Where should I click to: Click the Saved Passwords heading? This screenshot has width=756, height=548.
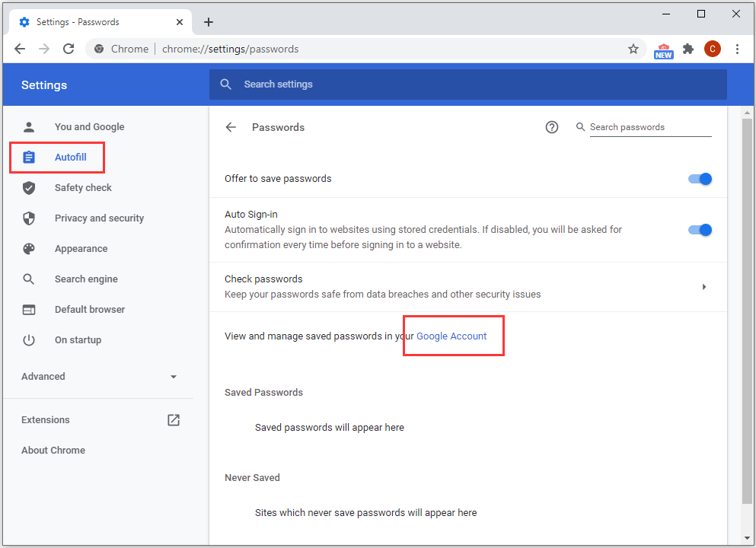coord(263,392)
